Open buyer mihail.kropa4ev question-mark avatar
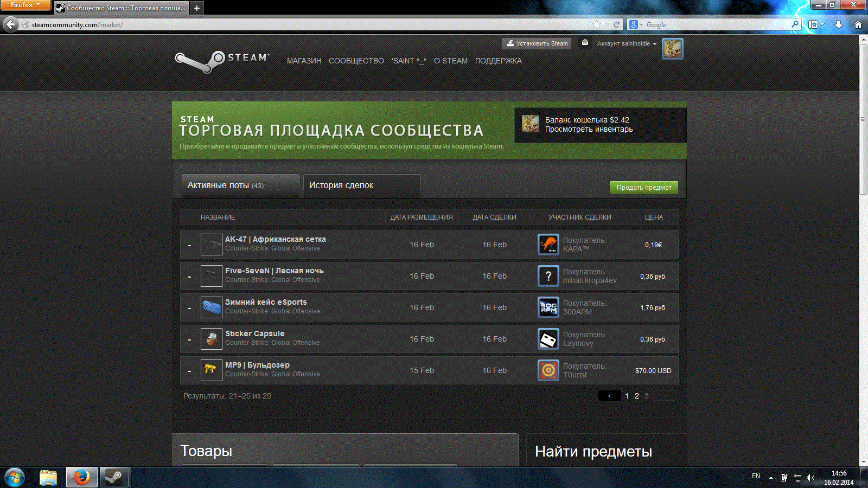This screenshot has height=488, width=868. [548, 276]
